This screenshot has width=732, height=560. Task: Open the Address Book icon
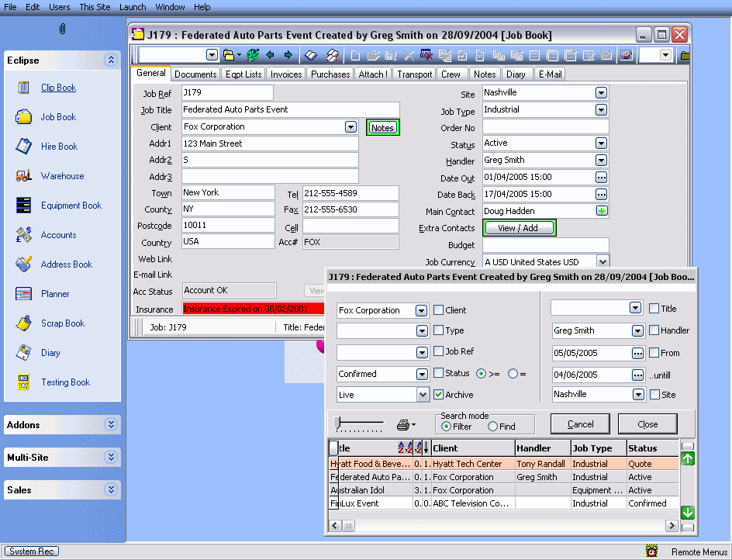pyautogui.click(x=23, y=264)
